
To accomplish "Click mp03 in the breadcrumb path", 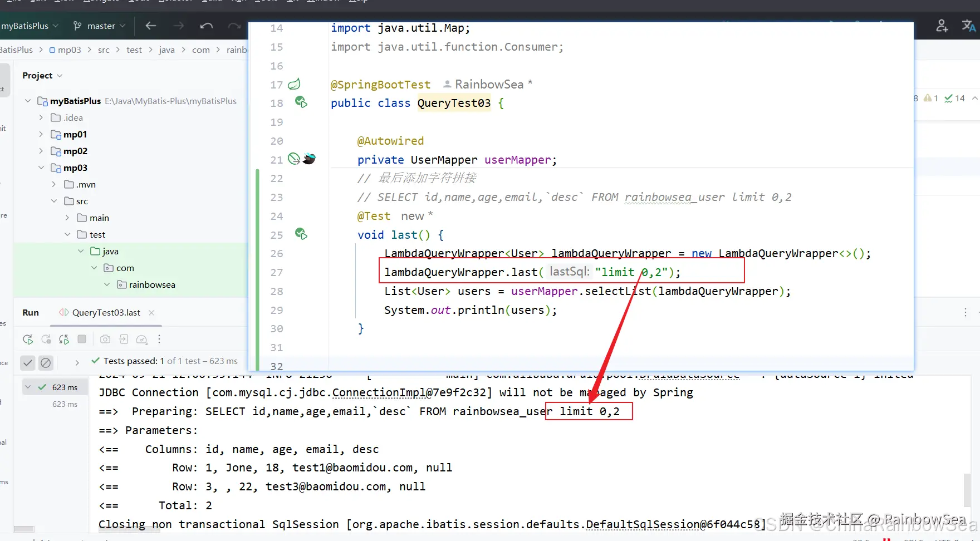I will (x=65, y=50).
